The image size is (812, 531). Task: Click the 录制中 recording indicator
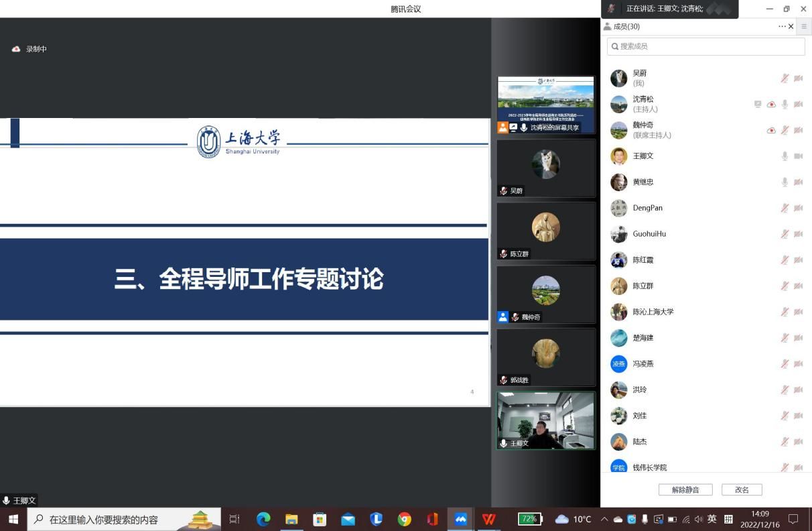[29, 48]
